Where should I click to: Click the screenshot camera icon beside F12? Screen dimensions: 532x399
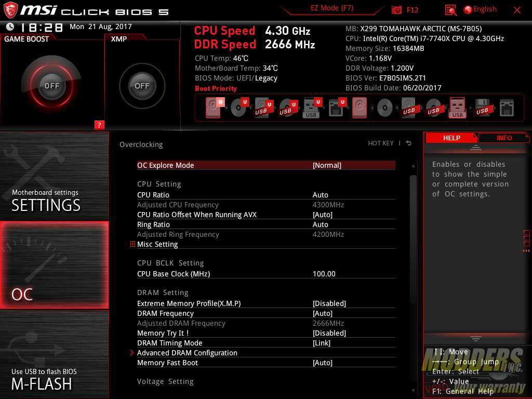396,10
